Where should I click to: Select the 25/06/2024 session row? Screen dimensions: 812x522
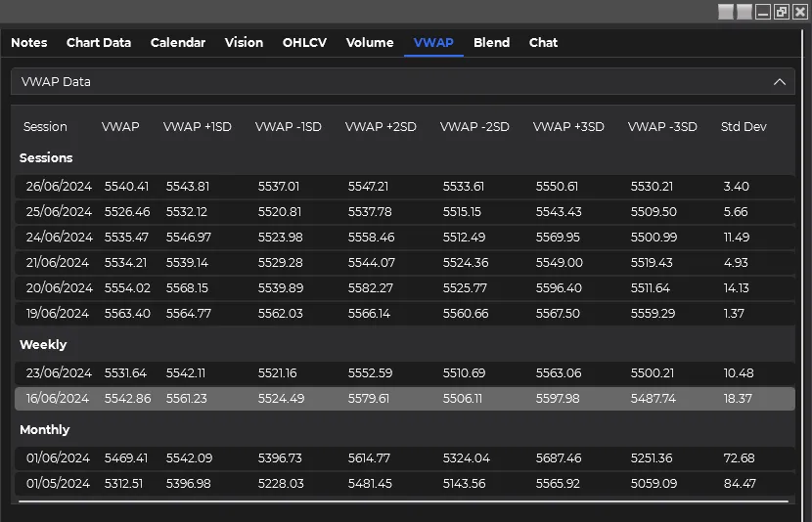tap(405, 211)
